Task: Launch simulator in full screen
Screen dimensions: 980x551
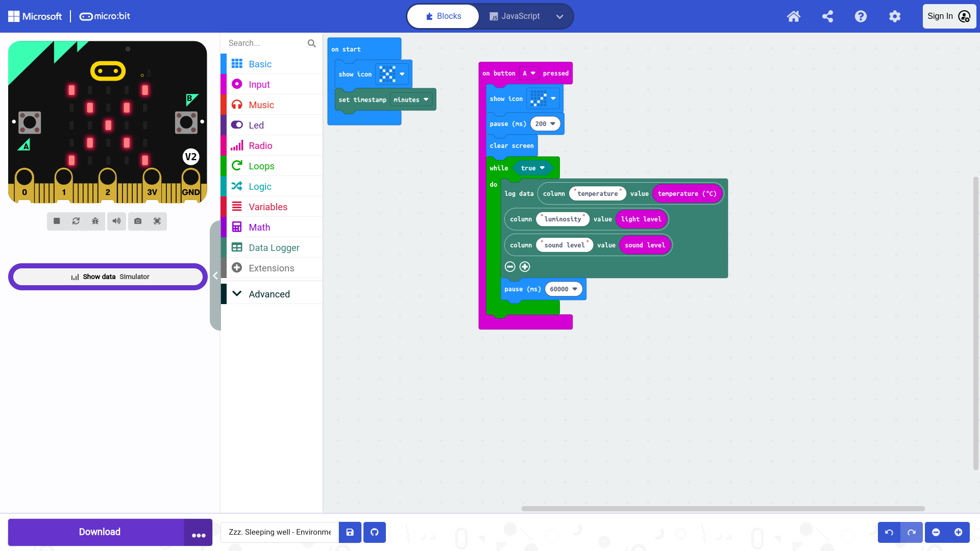Action: tap(157, 221)
